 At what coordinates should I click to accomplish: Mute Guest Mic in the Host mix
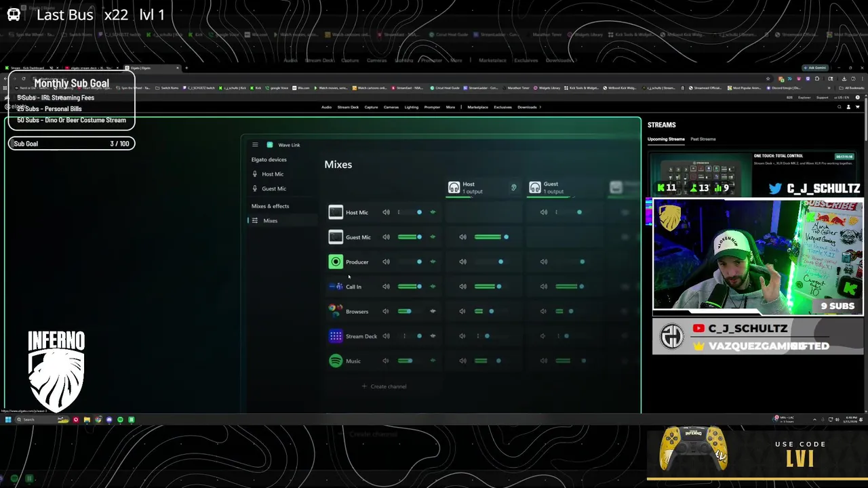(x=462, y=237)
